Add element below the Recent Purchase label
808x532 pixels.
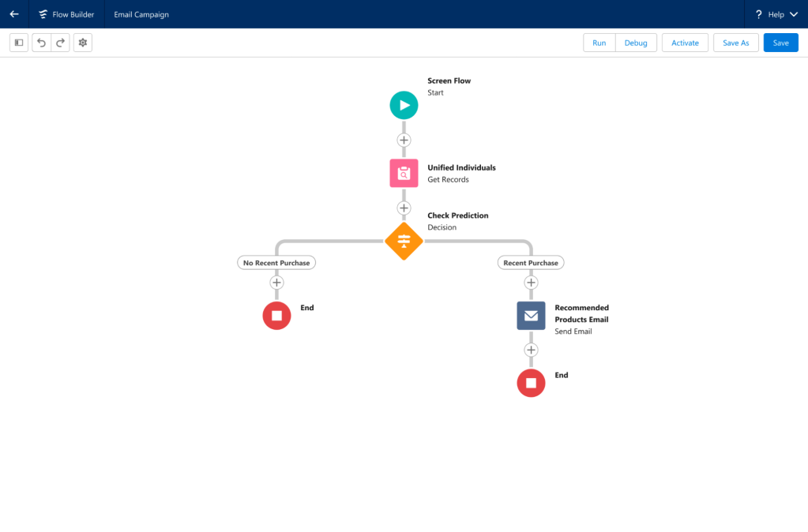pos(531,283)
